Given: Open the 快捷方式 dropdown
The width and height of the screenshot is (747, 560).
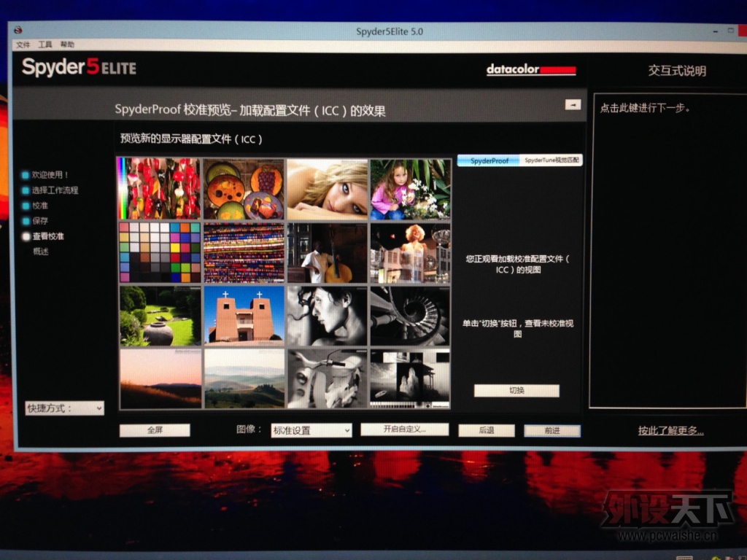Looking at the screenshot, I should pos(64,408).
